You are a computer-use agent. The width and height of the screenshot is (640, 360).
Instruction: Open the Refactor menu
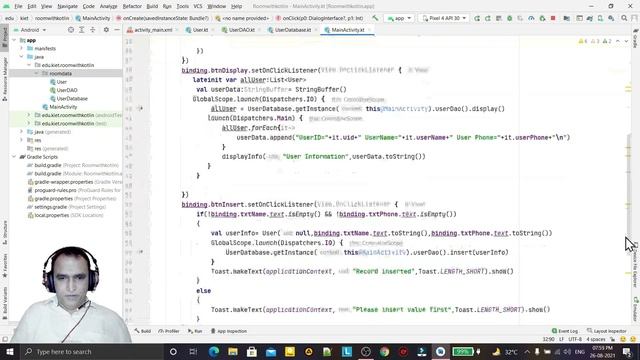[x=132, y=6]
